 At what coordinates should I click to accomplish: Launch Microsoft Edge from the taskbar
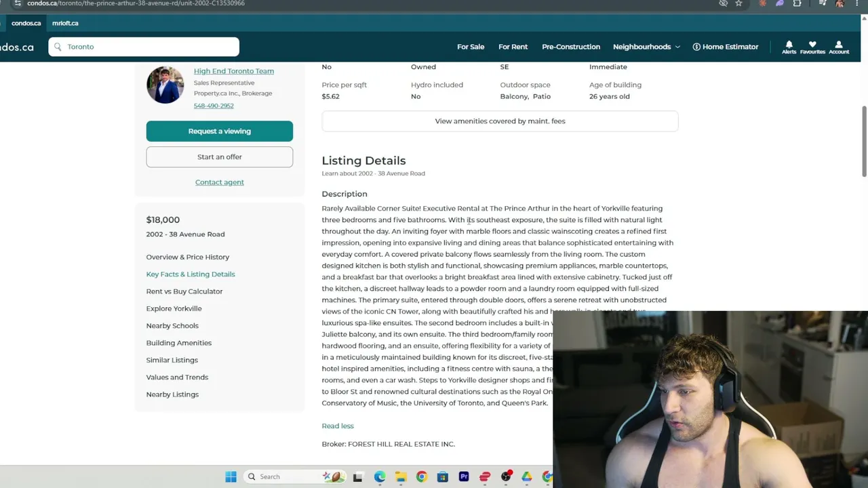click(x=380, y=476)
